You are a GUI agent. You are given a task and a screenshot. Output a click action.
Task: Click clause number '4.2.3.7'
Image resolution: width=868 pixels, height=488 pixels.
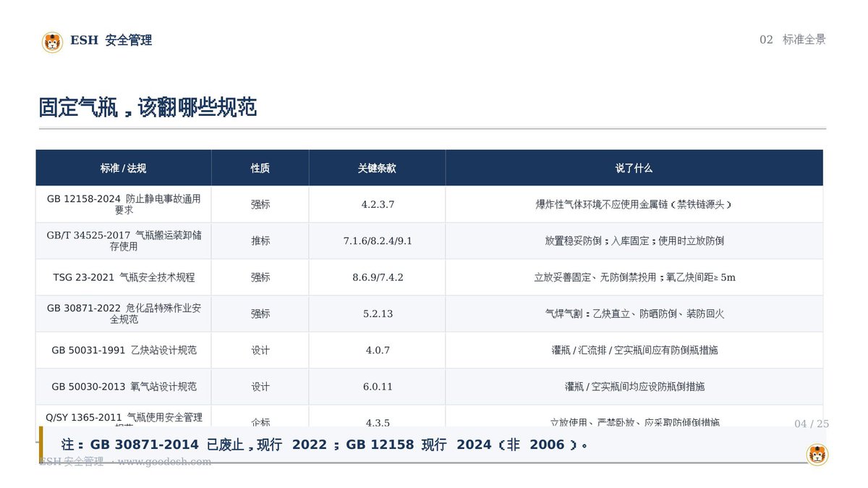coord(378,205)
